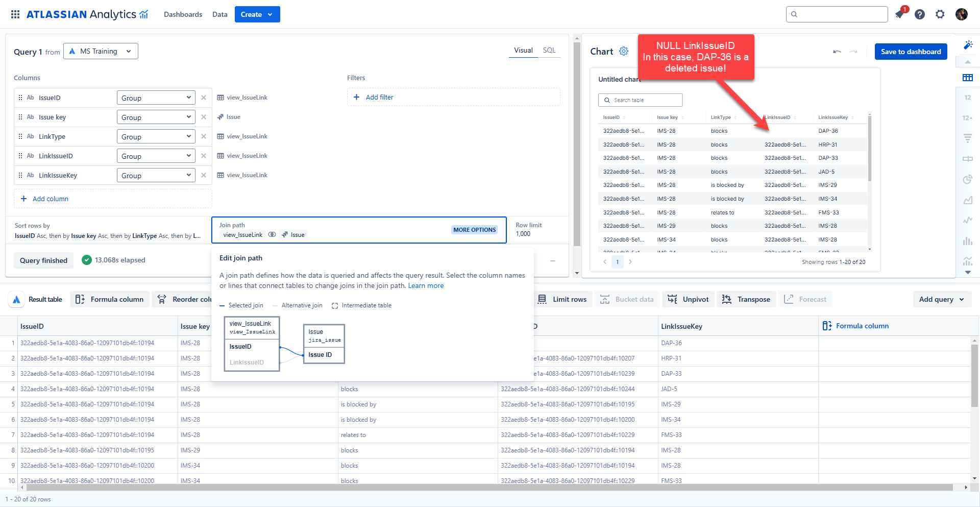980x507 pixels.
Task: Select the bullet chart type
Action: pyautogui.click(x=968, y=159)
